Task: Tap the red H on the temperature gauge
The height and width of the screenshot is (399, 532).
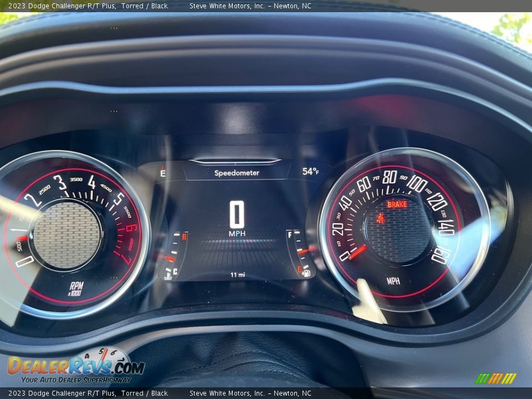Action: click(184, 237)
